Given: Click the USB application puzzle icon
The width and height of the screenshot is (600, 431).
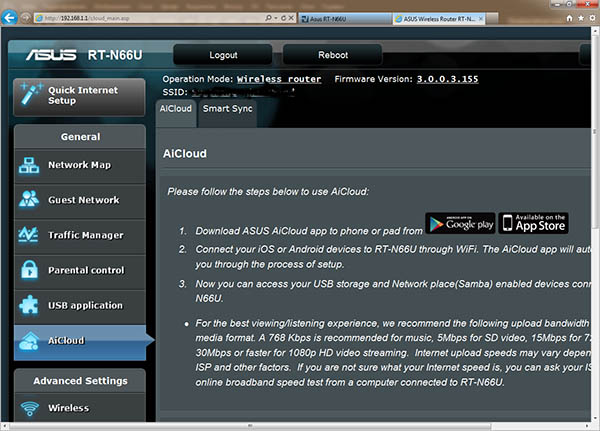Looking at the screenshot, I should 29,305.
